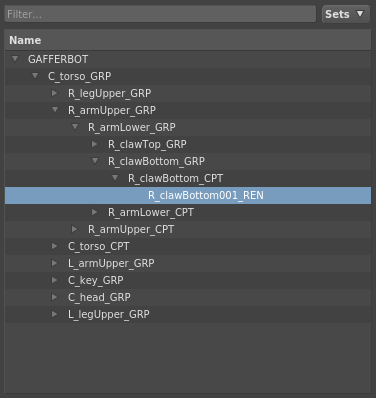The width and height of the screenshot is (376, 398).
Task: Select the R_clawBottom_CPT row label
Action: 176,178
